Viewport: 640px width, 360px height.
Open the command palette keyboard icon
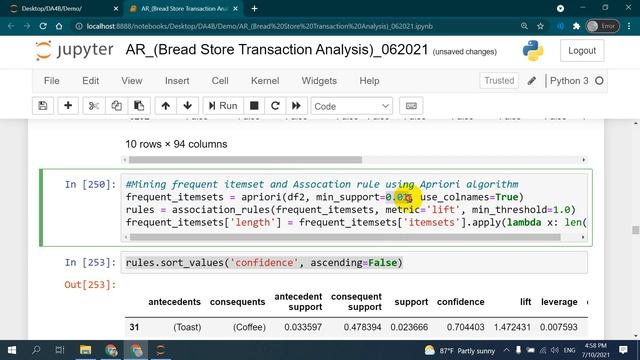pos(411,106)
